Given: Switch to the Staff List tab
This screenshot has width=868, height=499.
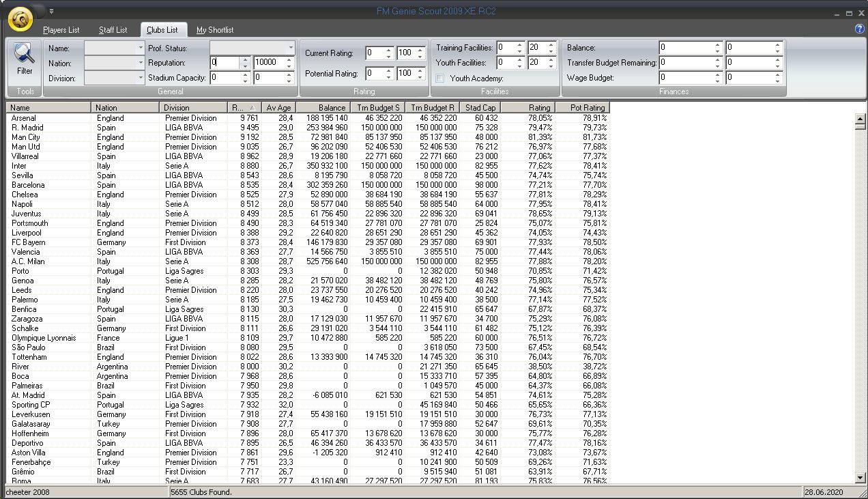Looking at the screenshot, I should [113, 30].
